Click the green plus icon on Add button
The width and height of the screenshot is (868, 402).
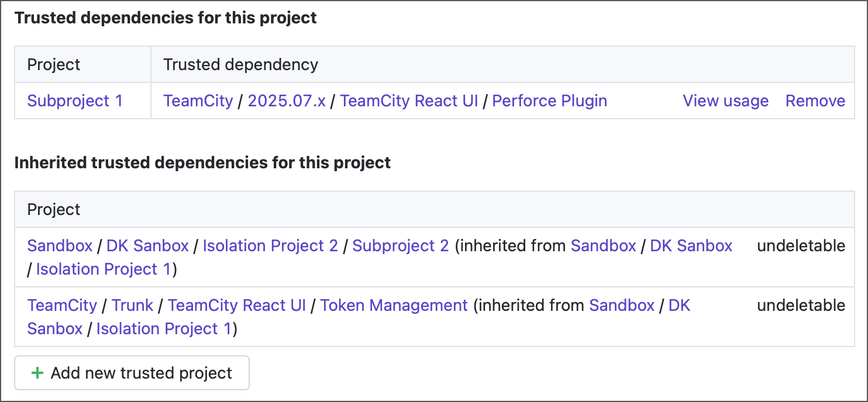pos(37,373)
